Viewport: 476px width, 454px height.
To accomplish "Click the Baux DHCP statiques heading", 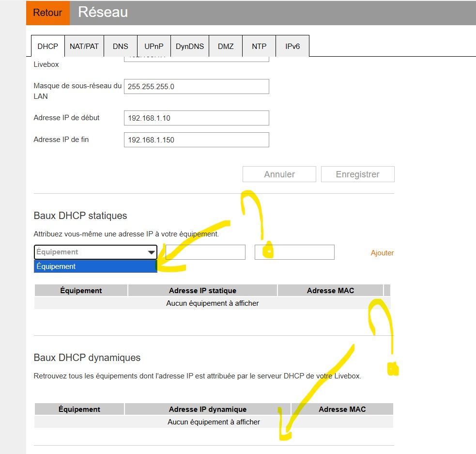I will [x=80, y=216].
